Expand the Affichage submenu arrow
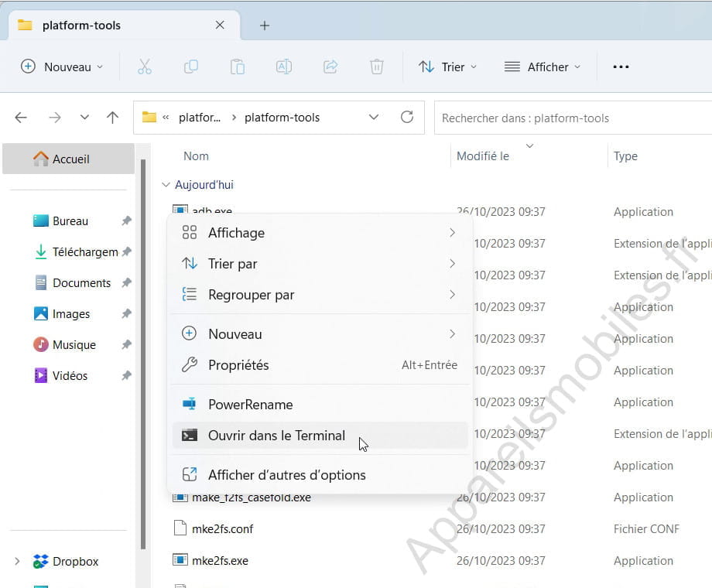Screen dimensions: 712x588 coord(452,232)
